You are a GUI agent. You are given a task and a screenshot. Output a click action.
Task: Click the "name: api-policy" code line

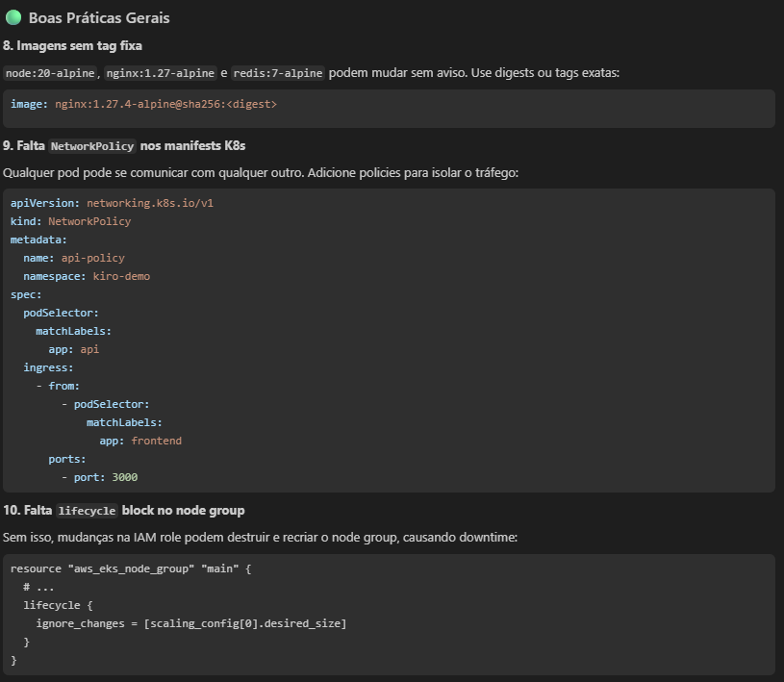point(74,258)
